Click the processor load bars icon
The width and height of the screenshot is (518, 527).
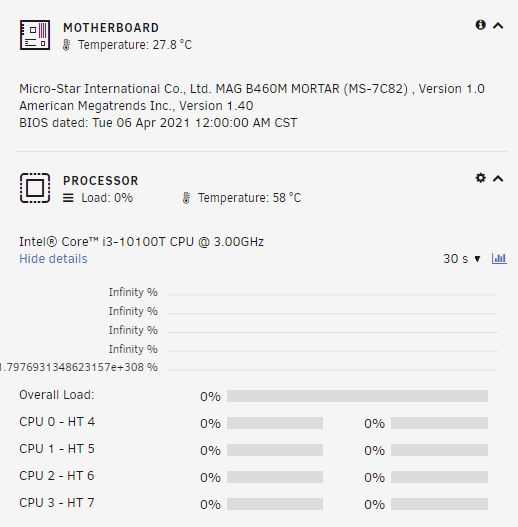point(68,198)
